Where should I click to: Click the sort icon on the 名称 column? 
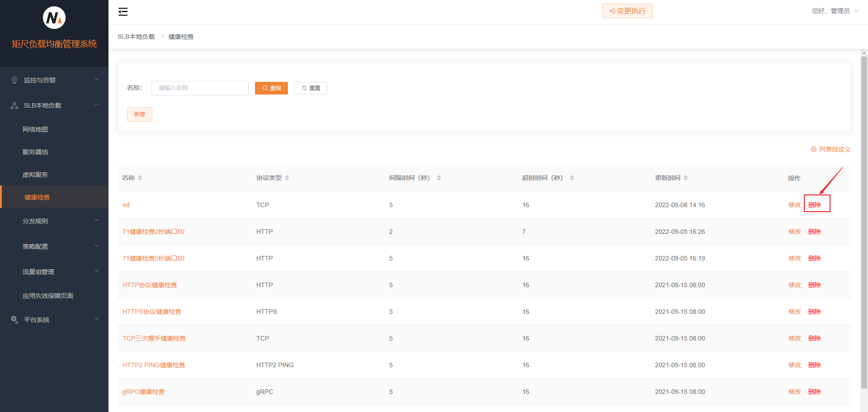click(140, 178)
